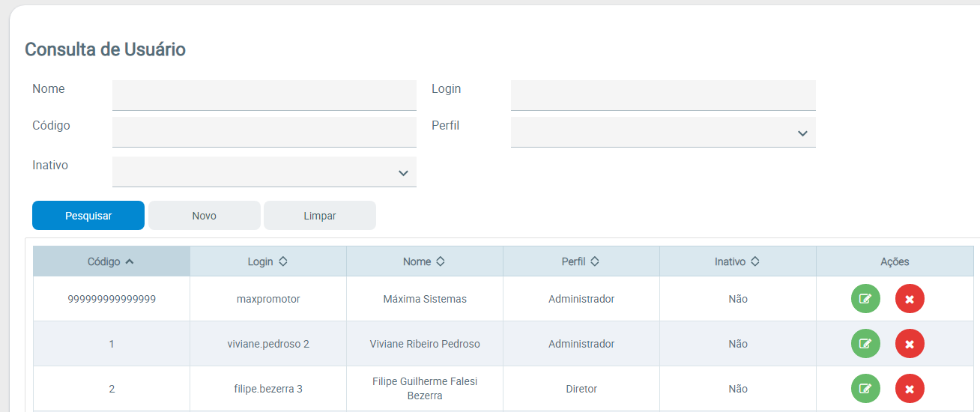This screenshot has height=412, width=980.
Task: Delete the maxpromotor user
Action: pyautogui.click(x=910, y=299)
